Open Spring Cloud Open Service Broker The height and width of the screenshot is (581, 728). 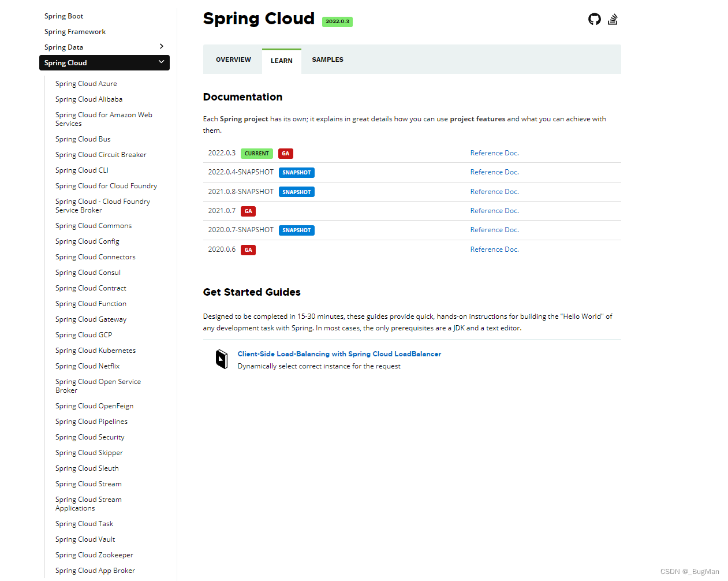98,386
